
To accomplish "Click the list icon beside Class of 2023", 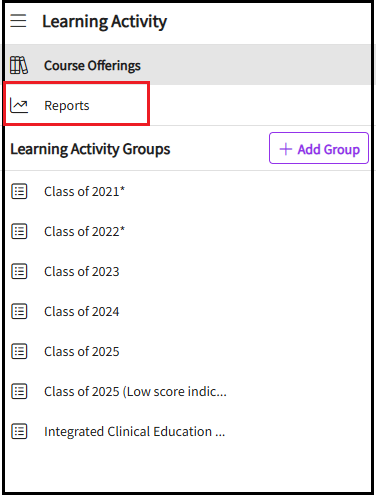I will [x=19, y=271].
